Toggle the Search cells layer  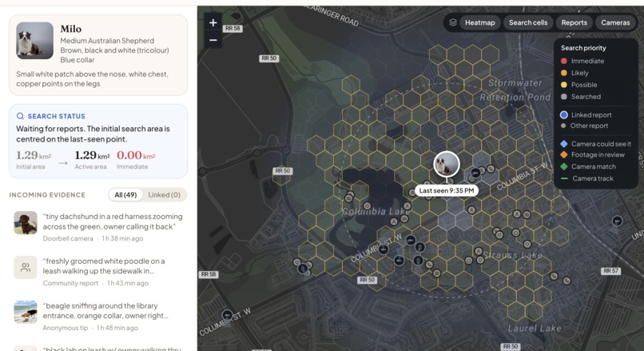click(528, 22)
